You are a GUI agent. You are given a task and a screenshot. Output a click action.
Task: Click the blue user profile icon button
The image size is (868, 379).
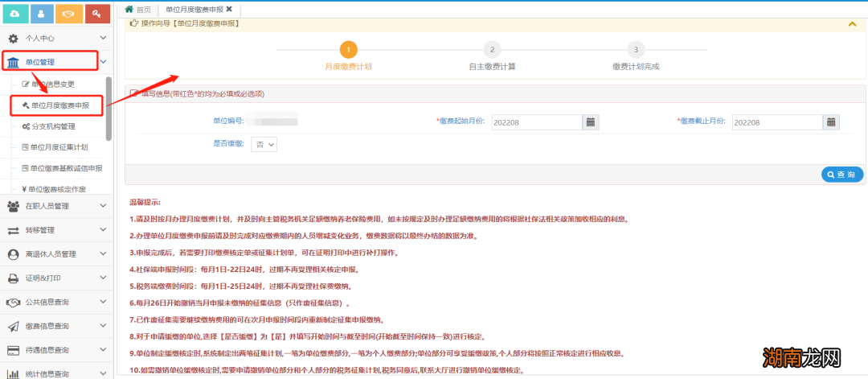point(42,14)
